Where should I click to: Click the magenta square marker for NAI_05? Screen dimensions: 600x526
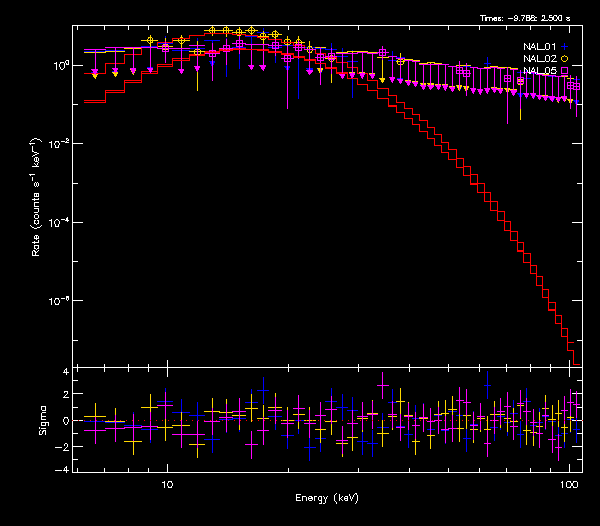[564, 70]
